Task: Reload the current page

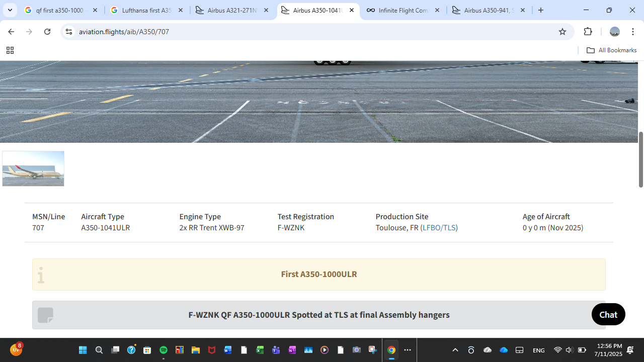Action: [47, 32]
